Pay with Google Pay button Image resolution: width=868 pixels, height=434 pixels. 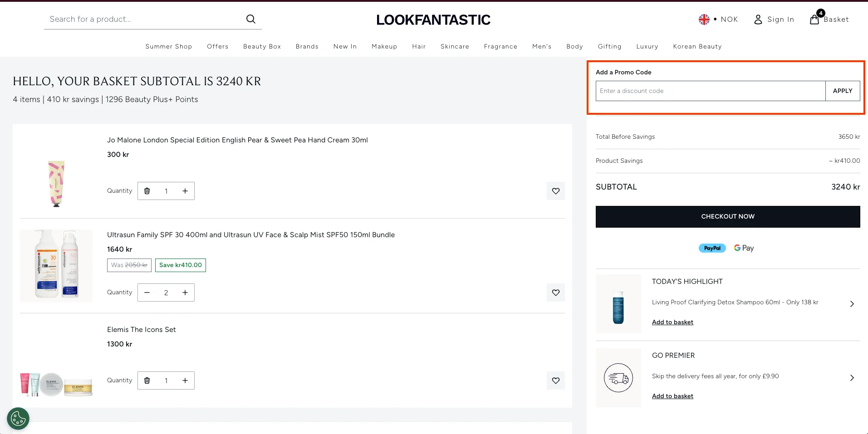744,248
